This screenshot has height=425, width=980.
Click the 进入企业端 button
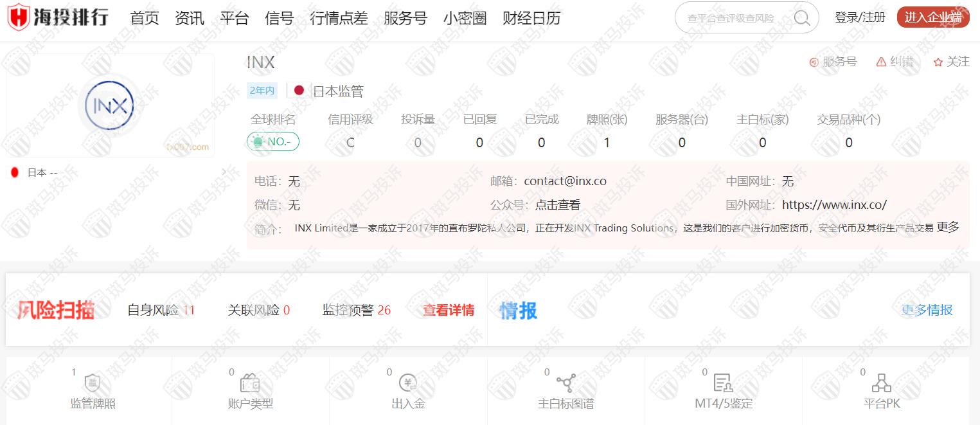[x=933, y=18]
